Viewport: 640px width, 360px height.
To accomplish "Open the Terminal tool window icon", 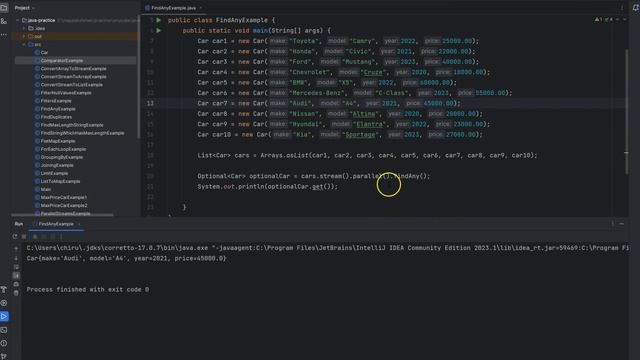I will [x=4, y=330].
